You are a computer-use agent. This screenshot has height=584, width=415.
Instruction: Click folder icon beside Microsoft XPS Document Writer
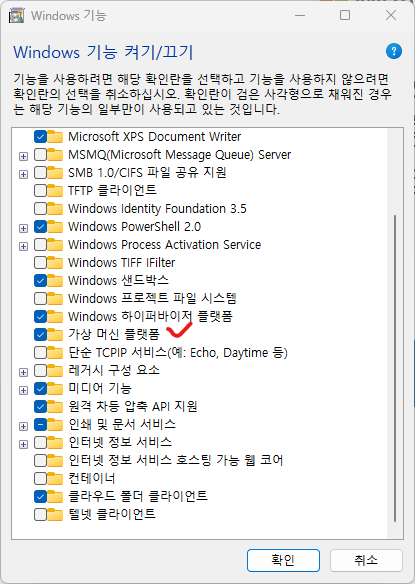(x=55, y=136)
